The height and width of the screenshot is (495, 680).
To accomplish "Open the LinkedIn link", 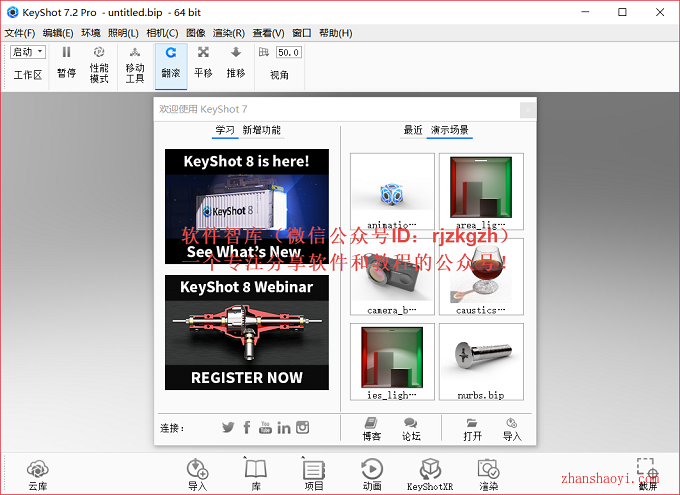I will [x=284, y=428].
